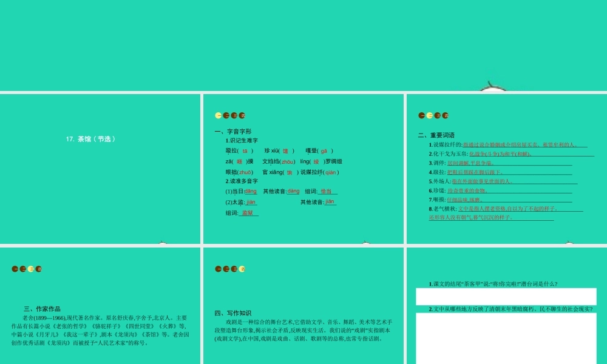Click the line '(1)当日:dāng'
Screen dimensions: 607x364
(x=241, y=191)
